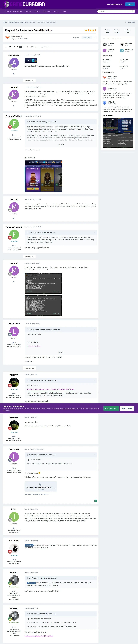Screen dimensions: 138x644
Task: Open DNA fragment game screenshot
Action: pos(43,176)
